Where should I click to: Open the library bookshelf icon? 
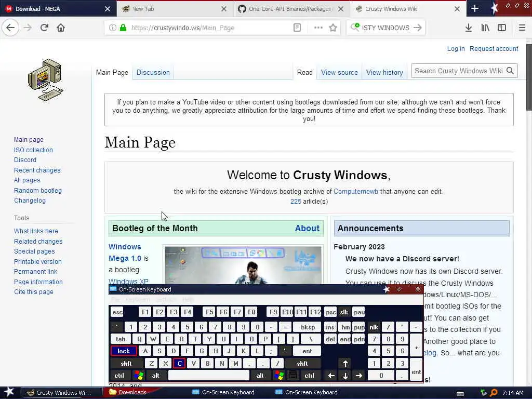485,28
